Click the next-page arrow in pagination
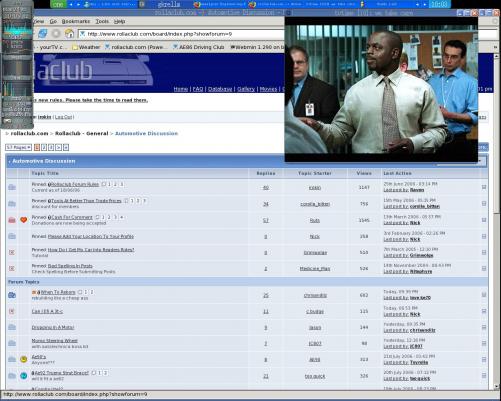The image size is (501, 401). point(59,147)
